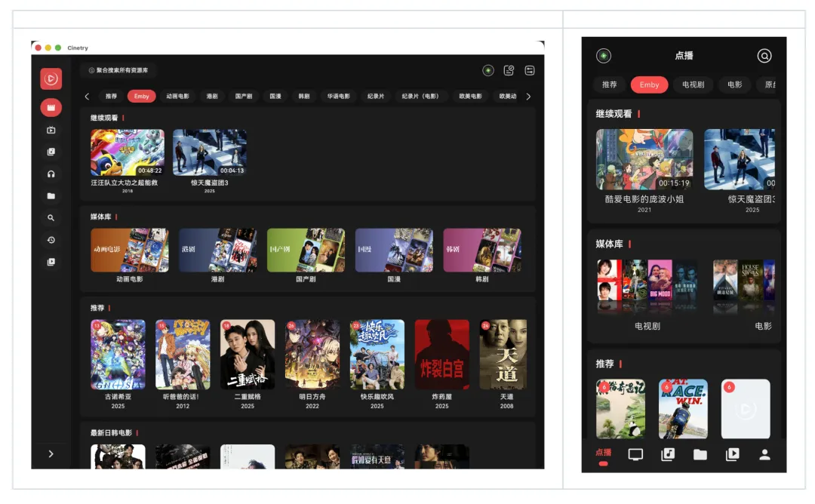Viewport: 815px width, 504px height.
Task: Click the green status icon in mobile header
Action: tap(604, 56)
